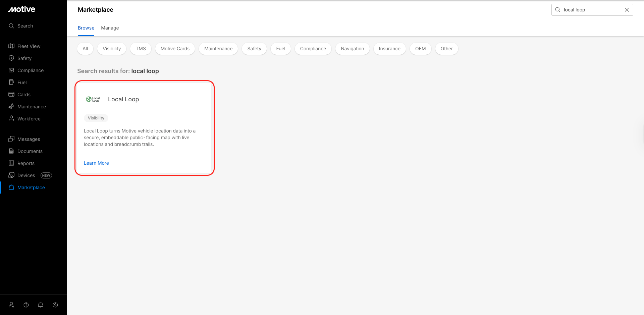The image size is (644, 315).
Task: Open Fuel label in the sidebar
Action: click(x=22, y=83)
